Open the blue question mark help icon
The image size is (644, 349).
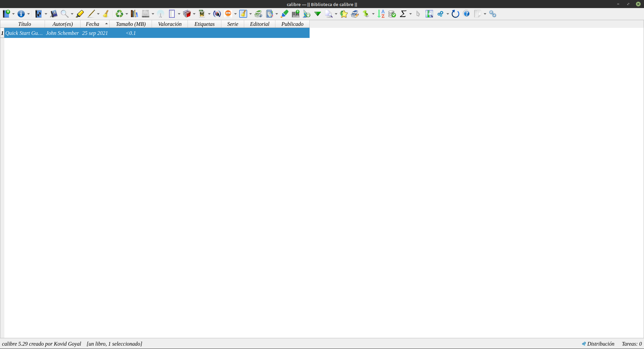[x=467, y=14]
